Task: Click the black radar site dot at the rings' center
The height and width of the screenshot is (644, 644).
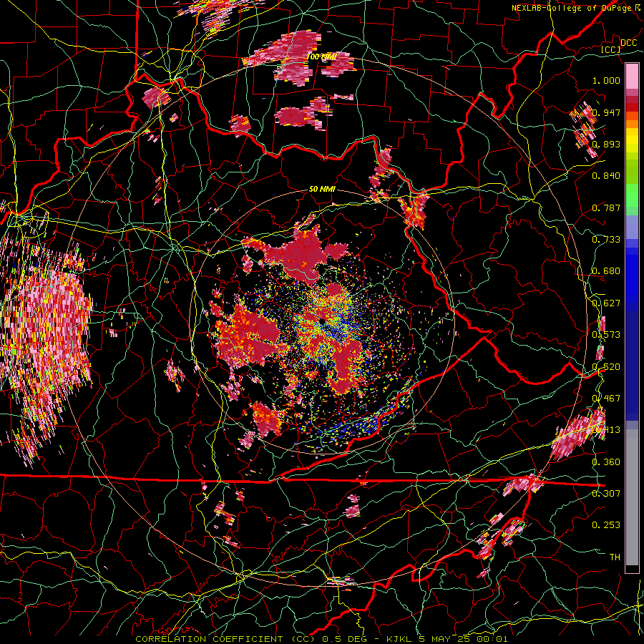Action: pos(323,321)
